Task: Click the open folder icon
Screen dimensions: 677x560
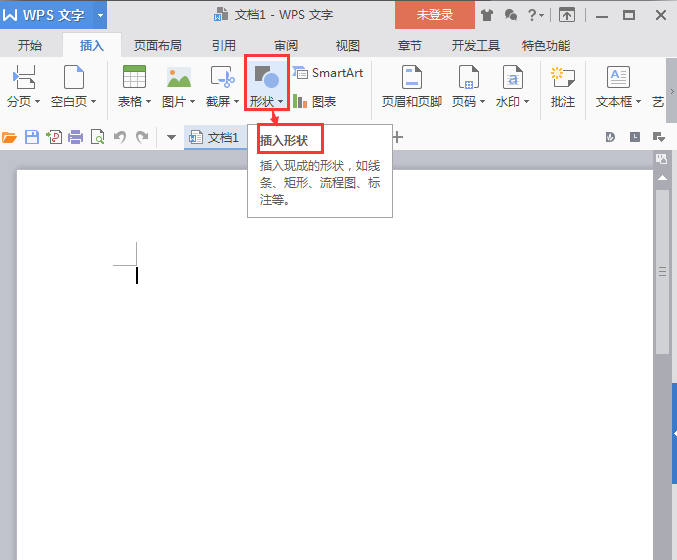Action: point(9,138)
